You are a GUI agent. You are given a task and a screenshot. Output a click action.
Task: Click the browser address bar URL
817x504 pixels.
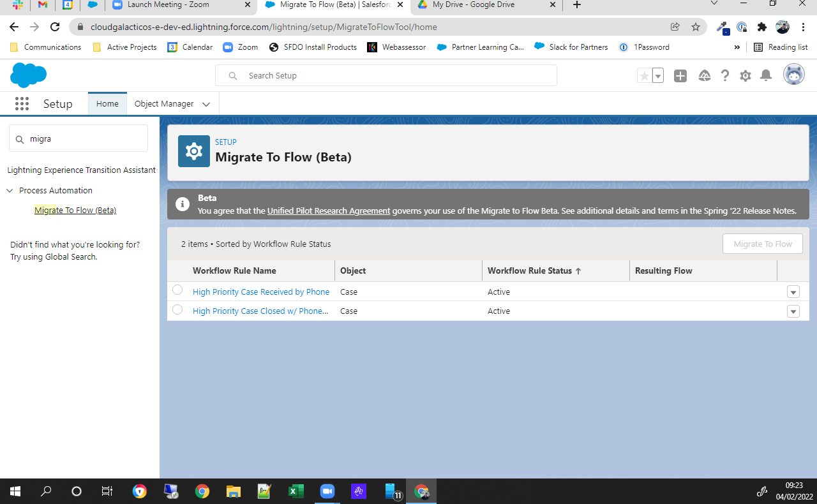(x=264, y=27)
